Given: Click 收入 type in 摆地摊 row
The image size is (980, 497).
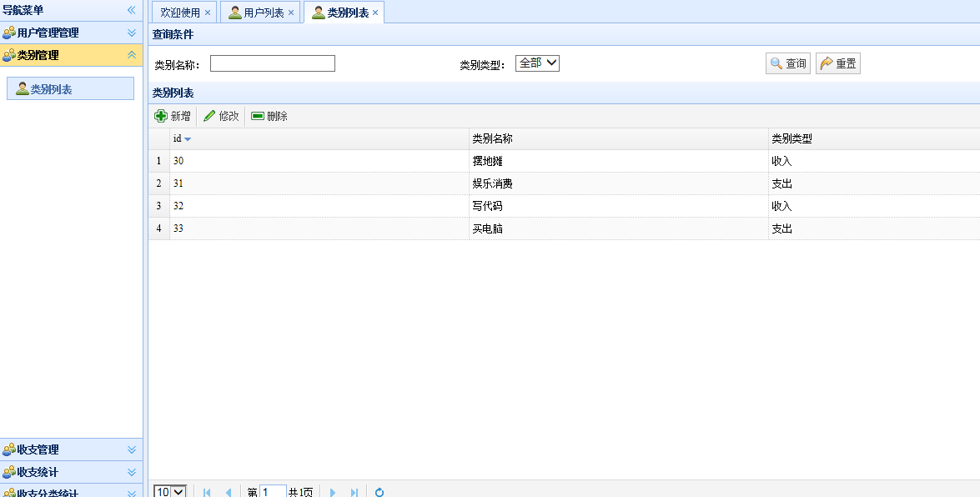Looking at the screenshot, I should click(874, 161).
